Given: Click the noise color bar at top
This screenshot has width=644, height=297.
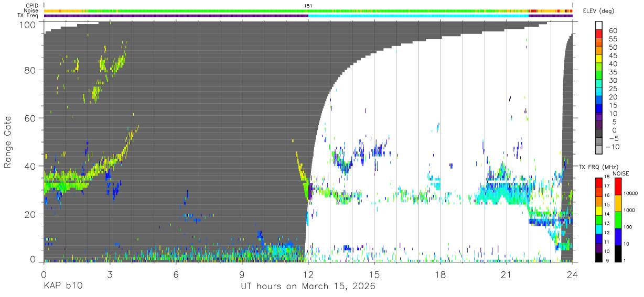Looking at the screenshot, I should (308, 10).
